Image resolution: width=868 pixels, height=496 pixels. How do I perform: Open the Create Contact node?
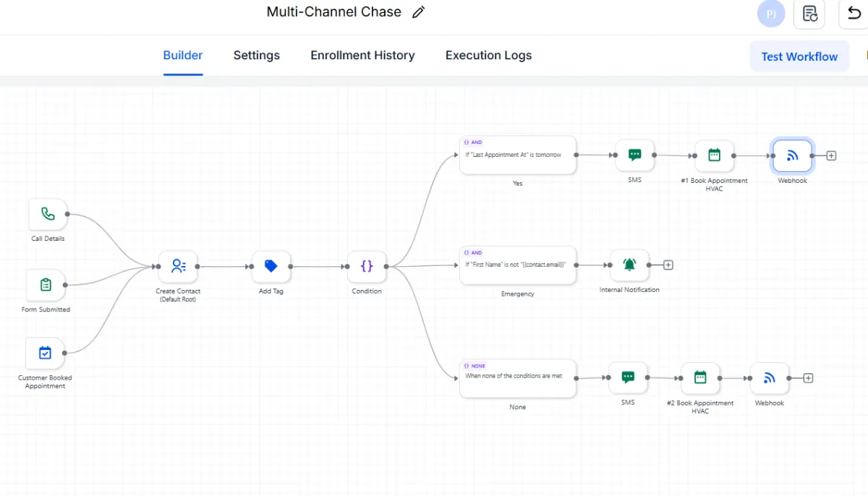(178, 267)
